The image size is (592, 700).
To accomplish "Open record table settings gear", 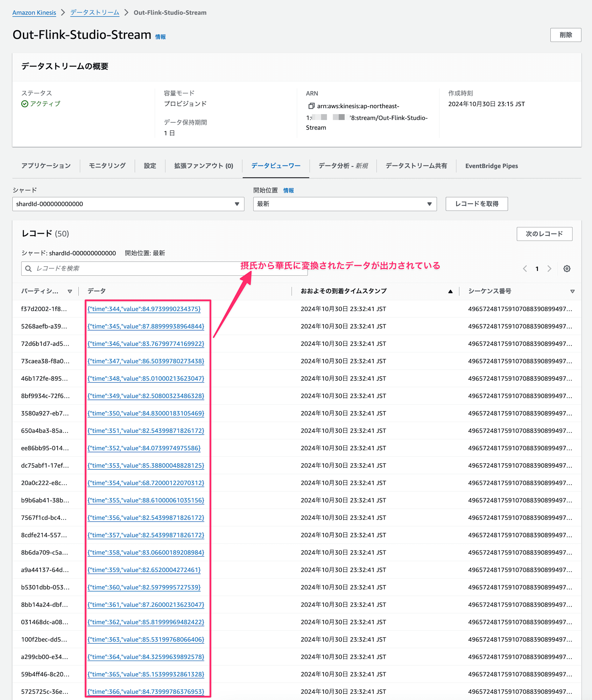I will pyautogui.click(x=567, y=268).
